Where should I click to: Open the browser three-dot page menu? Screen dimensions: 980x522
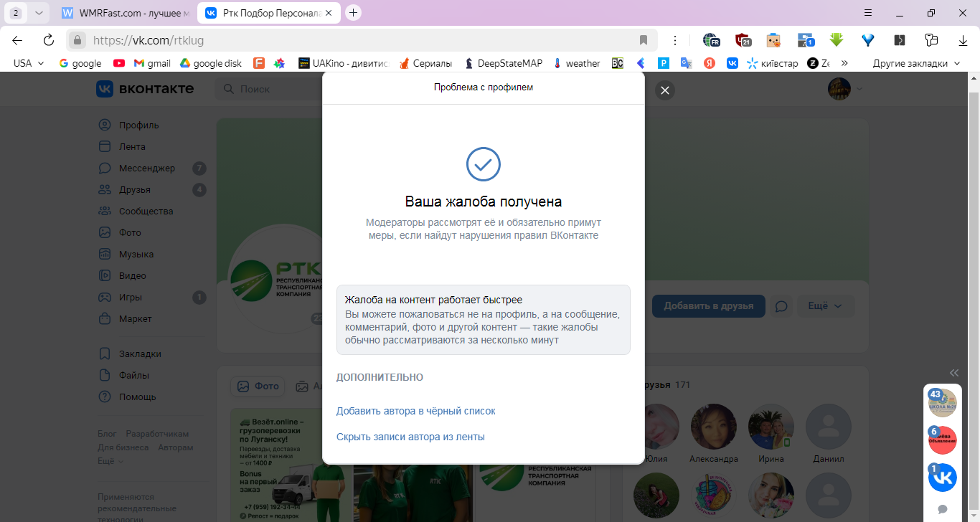coord(674,40)
